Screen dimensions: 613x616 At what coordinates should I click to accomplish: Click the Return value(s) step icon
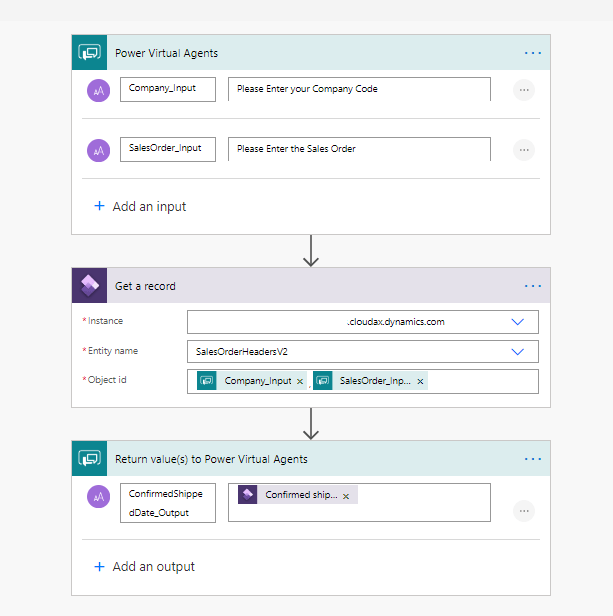(89, 459)
